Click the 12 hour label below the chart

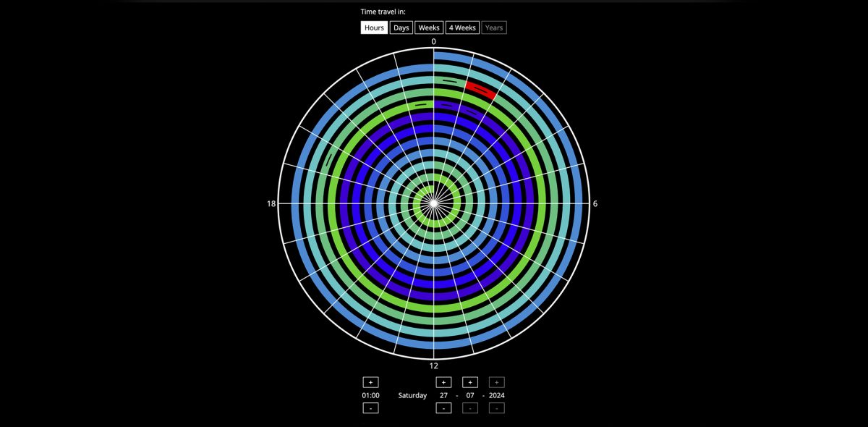(434, 365)
